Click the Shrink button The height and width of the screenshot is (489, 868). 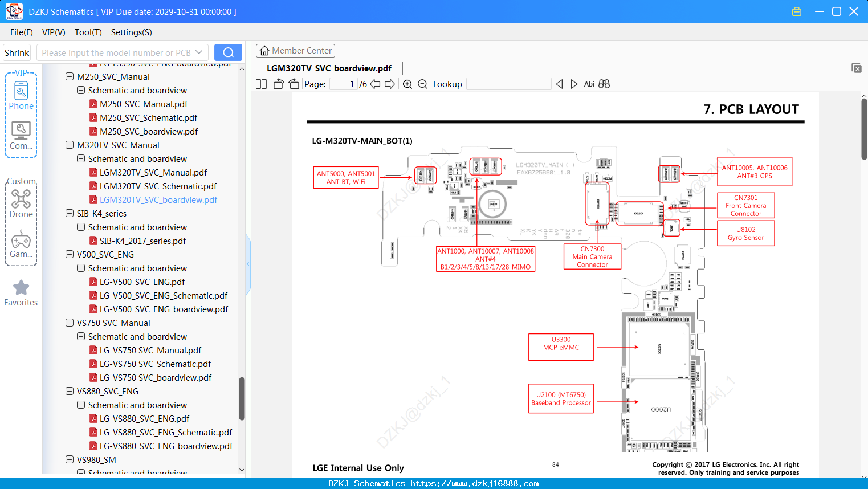pos(17,52)
